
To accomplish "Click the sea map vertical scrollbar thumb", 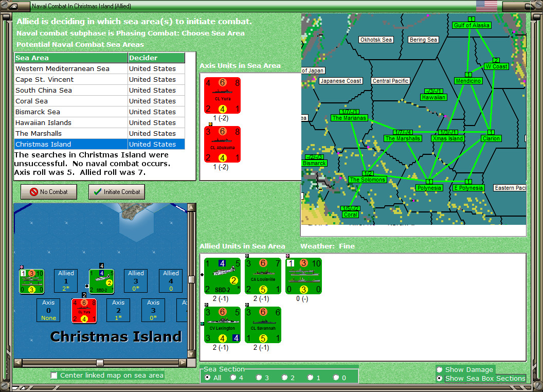I will (191, 279).
